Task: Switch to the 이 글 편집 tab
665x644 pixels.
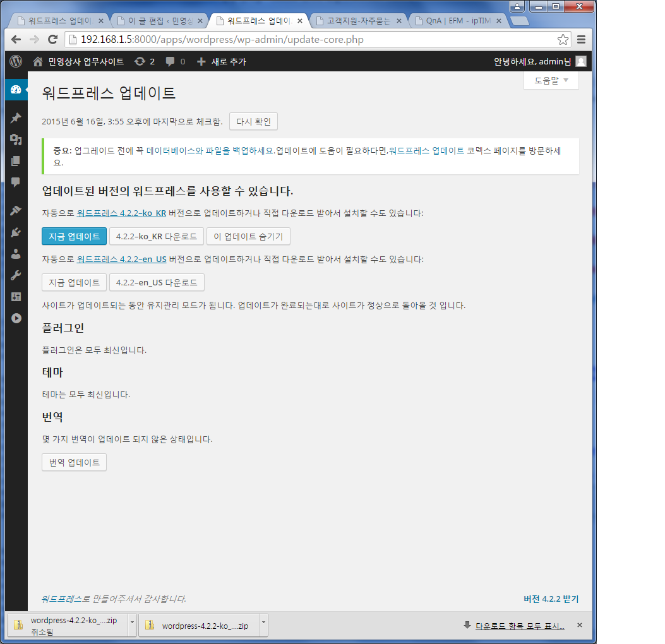Action: click(x=160, y=21)
